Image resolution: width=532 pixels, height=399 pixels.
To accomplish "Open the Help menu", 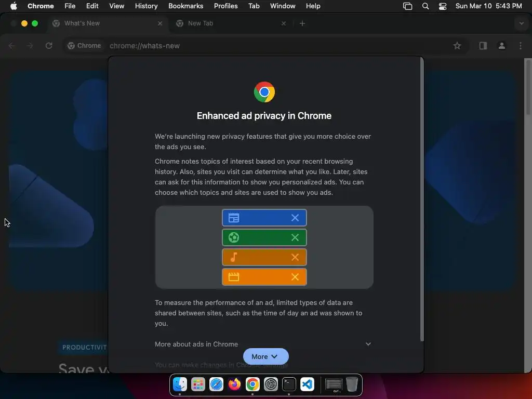I will 313,6.
